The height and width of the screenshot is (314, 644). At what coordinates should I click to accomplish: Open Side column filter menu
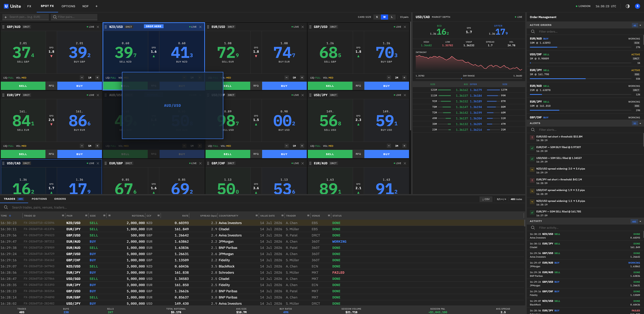click(104, 216)
